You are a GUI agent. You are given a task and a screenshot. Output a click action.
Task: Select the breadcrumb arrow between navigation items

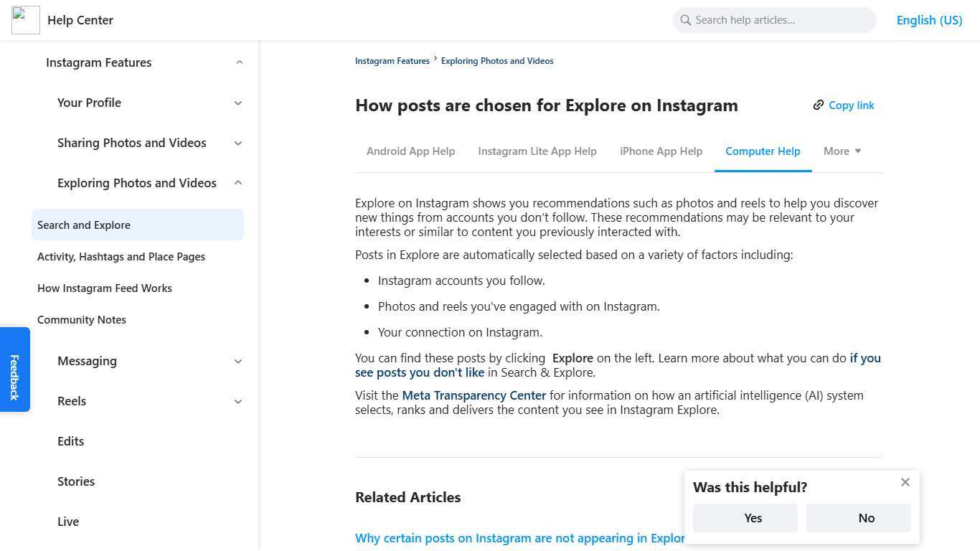coord(435,60)
